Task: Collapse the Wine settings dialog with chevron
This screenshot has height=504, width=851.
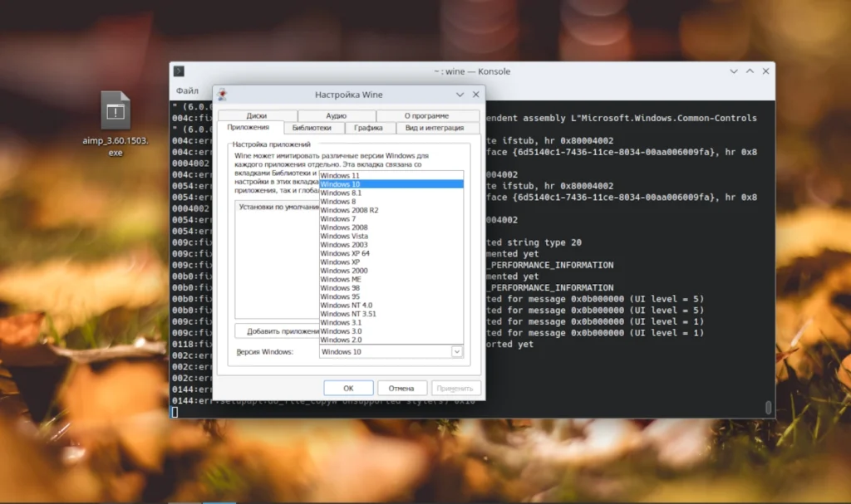Action: (460, 95)
